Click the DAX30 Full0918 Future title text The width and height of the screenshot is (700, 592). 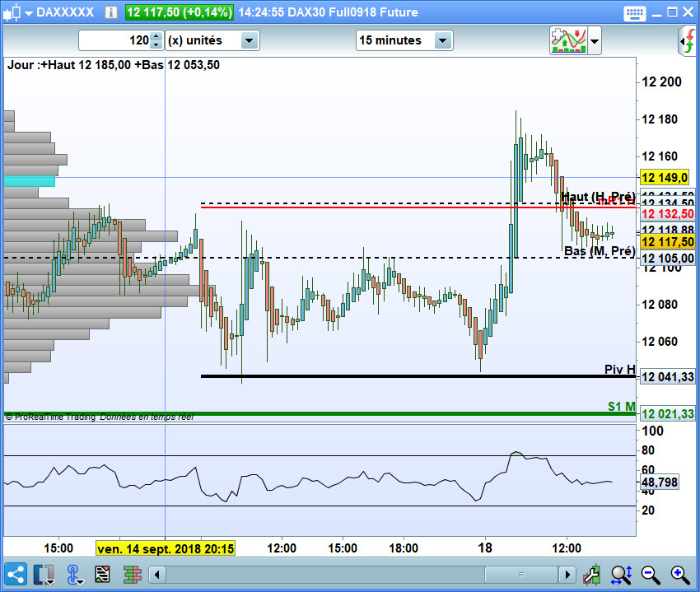352,12
